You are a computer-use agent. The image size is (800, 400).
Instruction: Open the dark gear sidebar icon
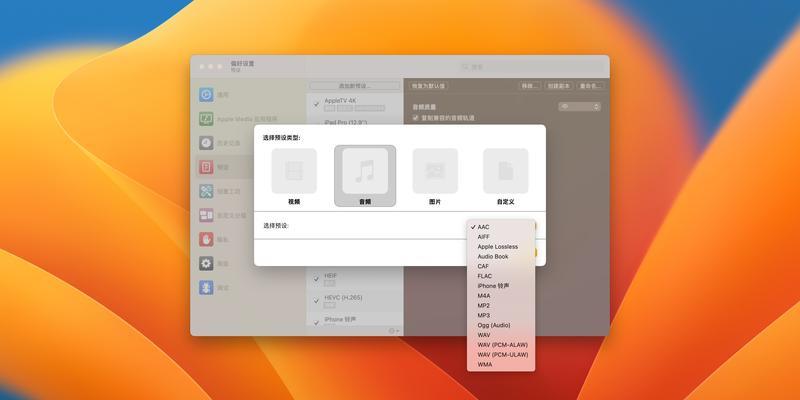click(x=206, y=263)
